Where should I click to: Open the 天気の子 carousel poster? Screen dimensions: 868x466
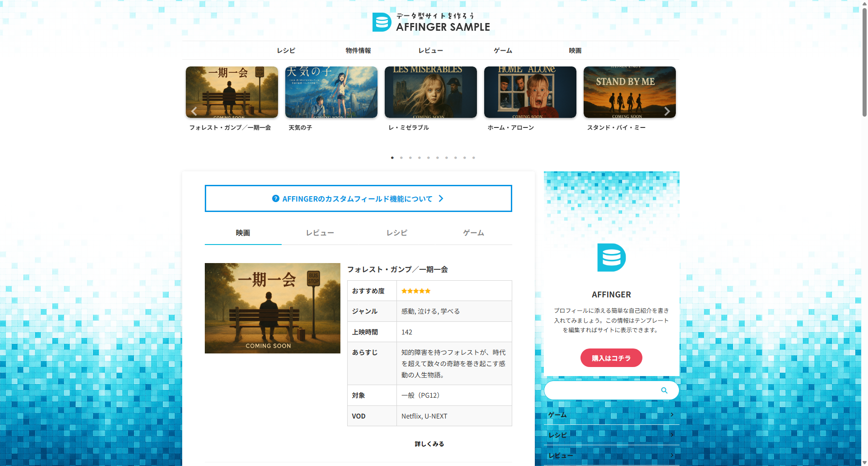click(331, 92)
